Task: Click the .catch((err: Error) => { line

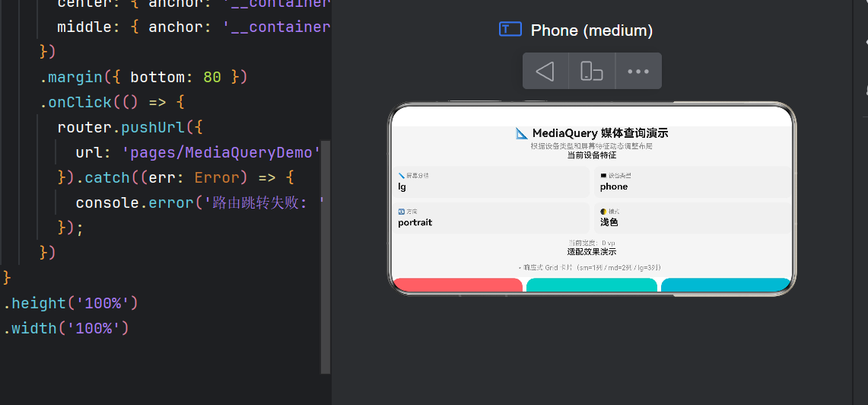Action: click(x=176, y=178)
